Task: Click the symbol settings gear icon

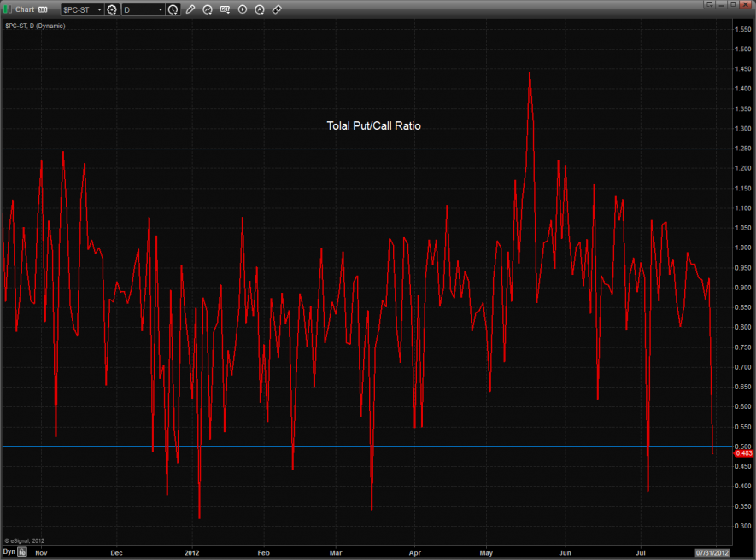Action: [111, 9]
